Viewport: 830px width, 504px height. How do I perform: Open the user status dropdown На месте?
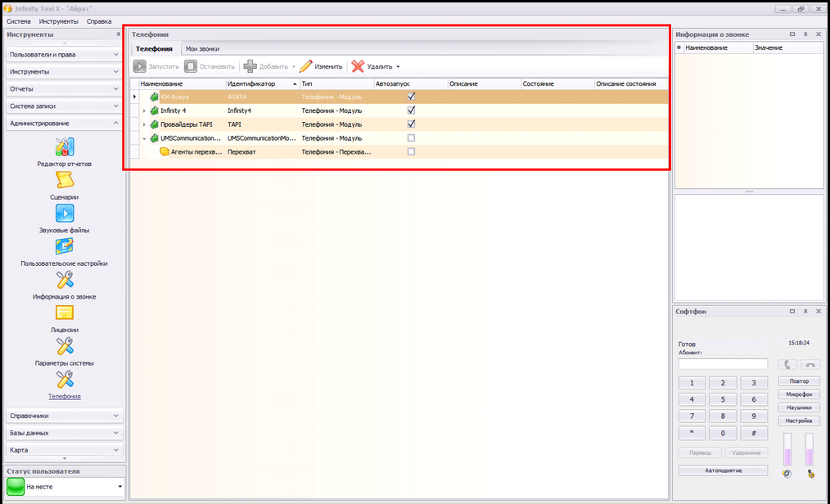pos(120,487)
